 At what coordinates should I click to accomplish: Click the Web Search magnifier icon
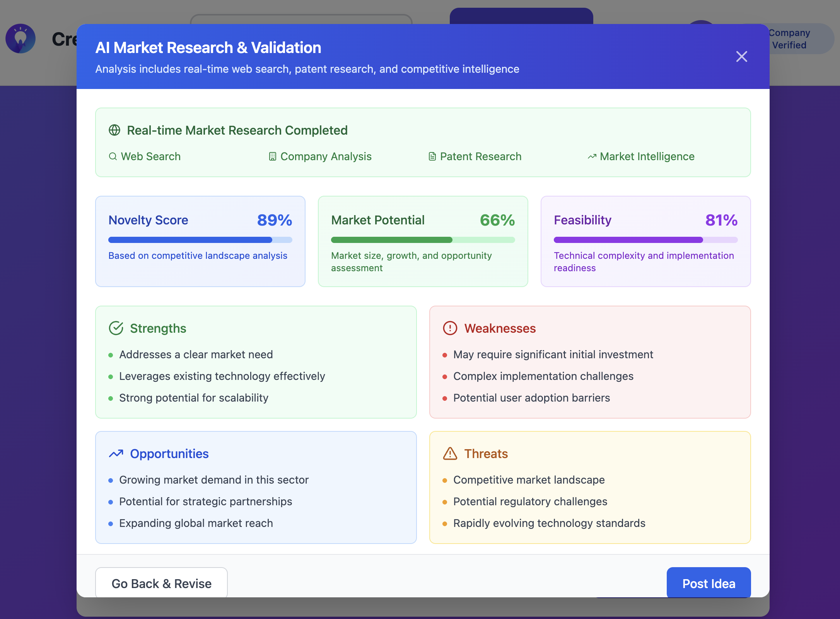pyautogui.click(x=113, y=156)
